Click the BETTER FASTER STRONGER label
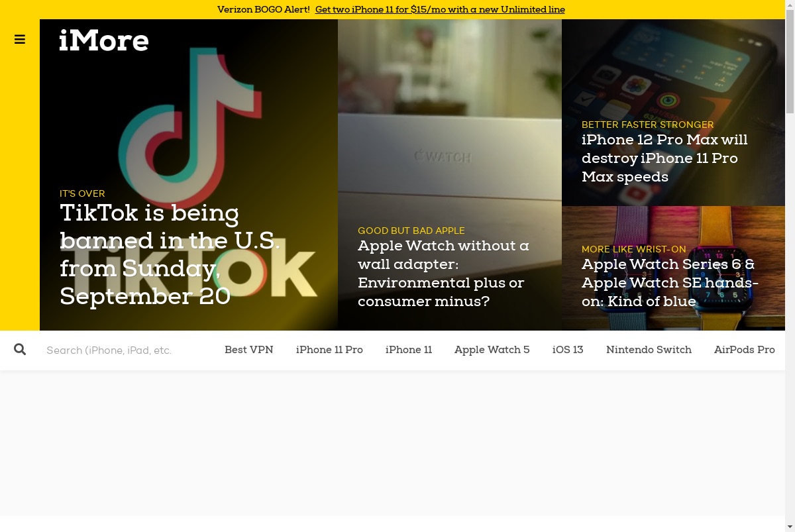This screenshot has width=795, height=532. point(648,125)
